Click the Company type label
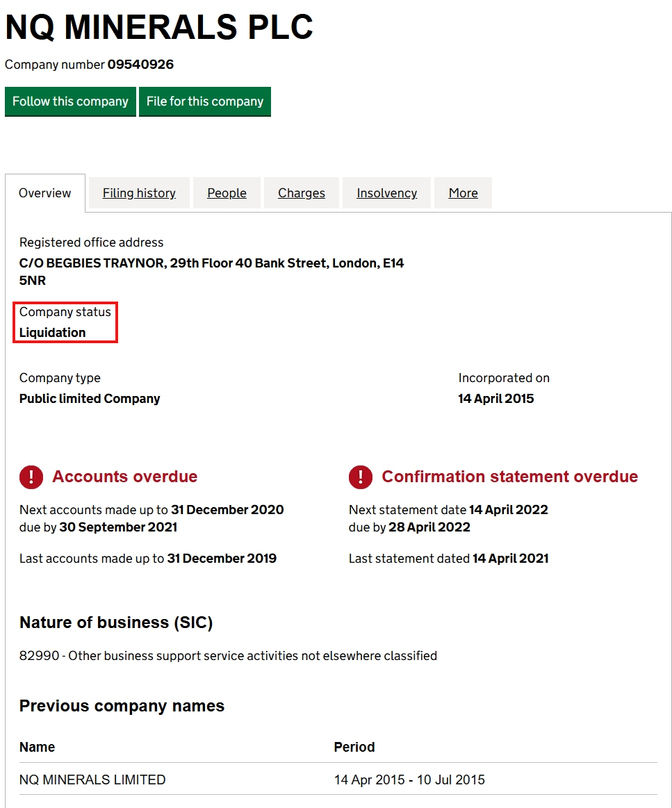The image size is (672, 808). pos(60,378)
